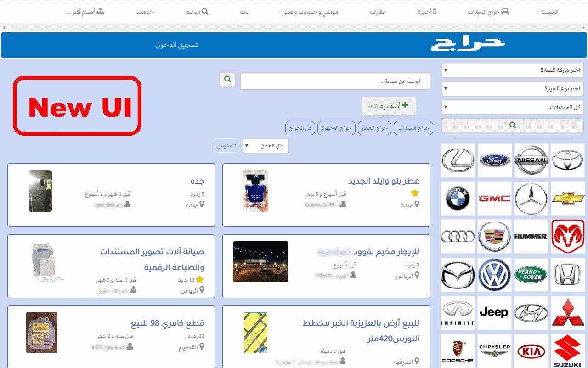The image size is (588, 368).
Task: Open the كل المدن city selector
Action: coord(266,145)
